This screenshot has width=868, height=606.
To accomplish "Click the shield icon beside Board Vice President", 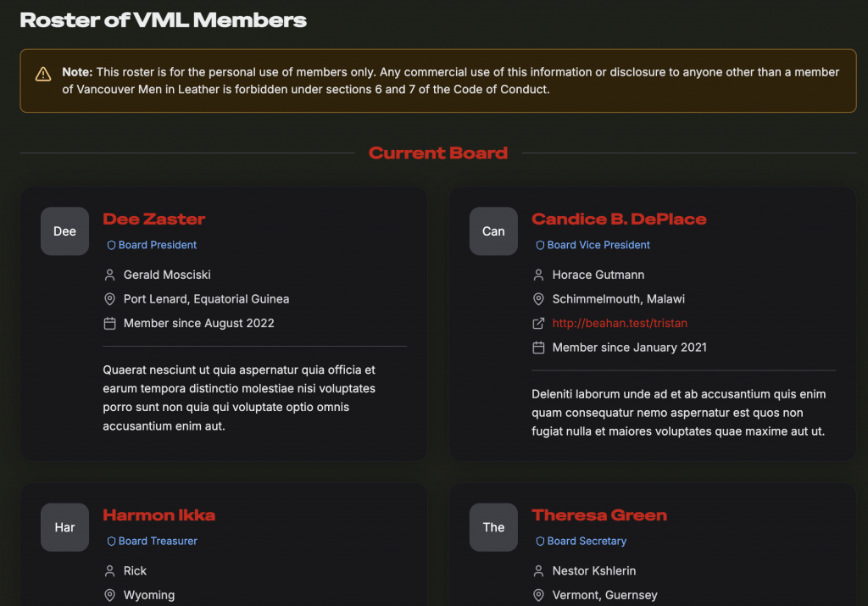I will pos(540,245).
